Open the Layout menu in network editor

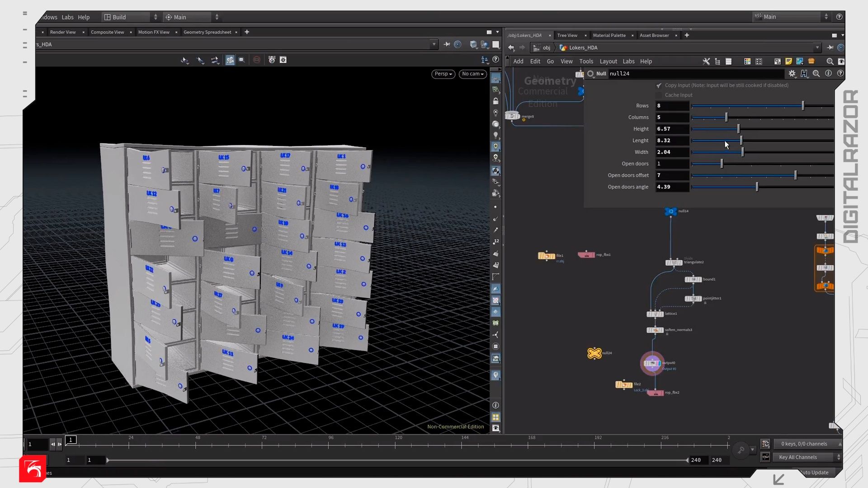(608, 61)
